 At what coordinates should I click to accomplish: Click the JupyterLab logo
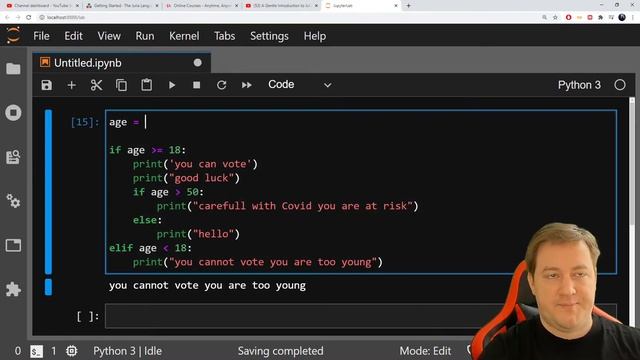point(13,36)
